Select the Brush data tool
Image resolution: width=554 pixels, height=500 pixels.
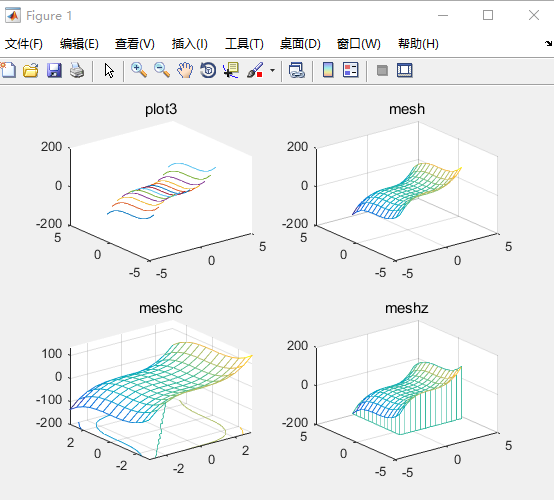point(255,70)
